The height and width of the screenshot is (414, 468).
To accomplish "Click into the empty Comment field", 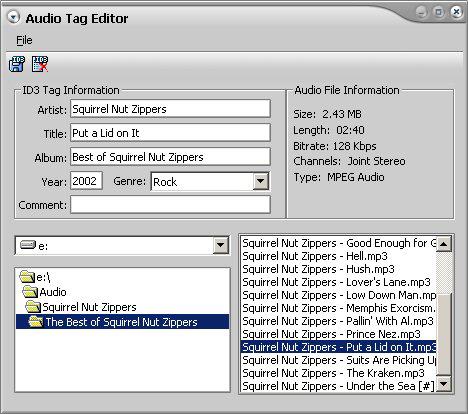I will (x=170, y=204).
